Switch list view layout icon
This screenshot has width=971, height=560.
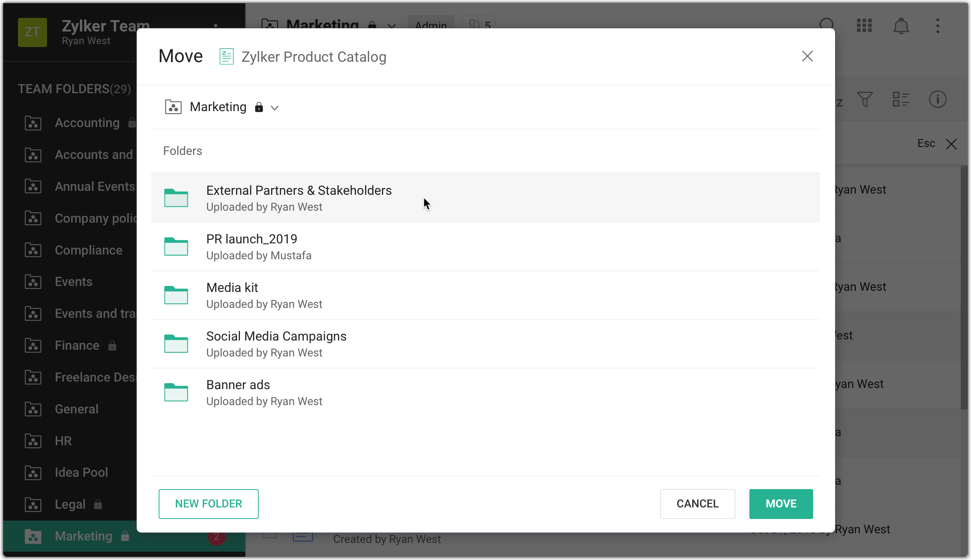(901, 100)
